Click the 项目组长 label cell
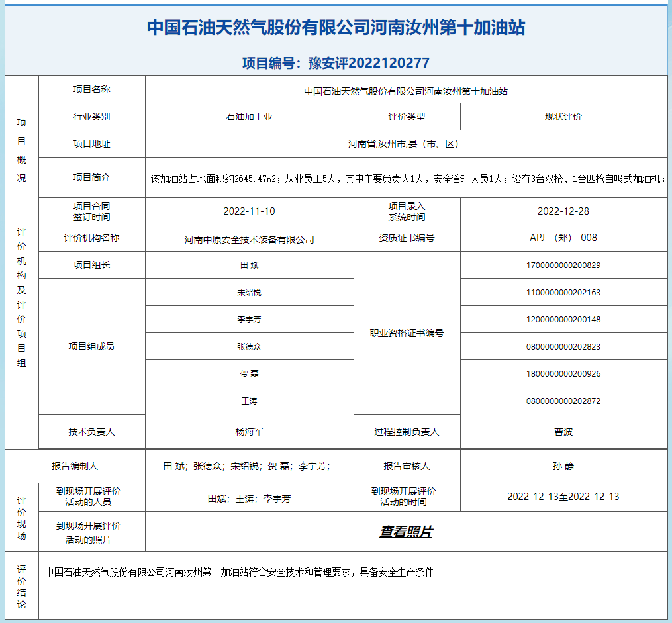 click(92, 265)
